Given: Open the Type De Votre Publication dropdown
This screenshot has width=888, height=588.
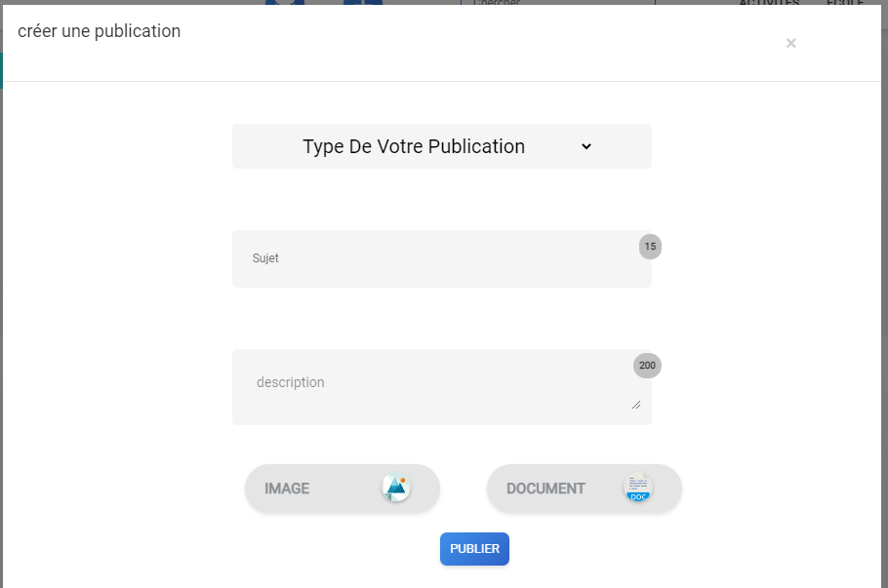Looking at the screenshot, I should click(442, 146).
